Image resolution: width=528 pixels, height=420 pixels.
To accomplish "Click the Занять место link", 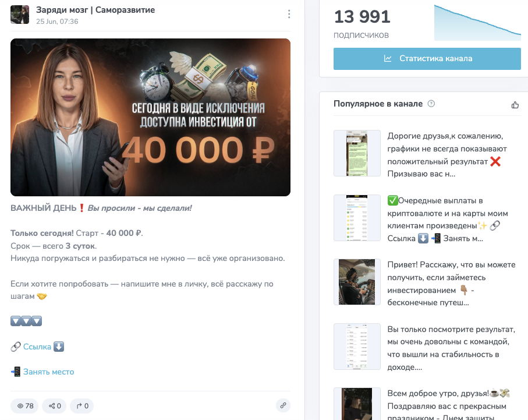I will (x=48, y=372).
